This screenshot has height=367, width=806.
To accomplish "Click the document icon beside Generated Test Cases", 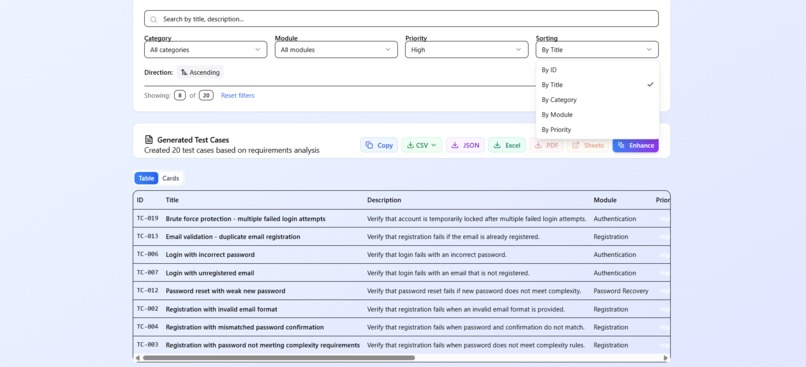I will click(x=149, y=140).
